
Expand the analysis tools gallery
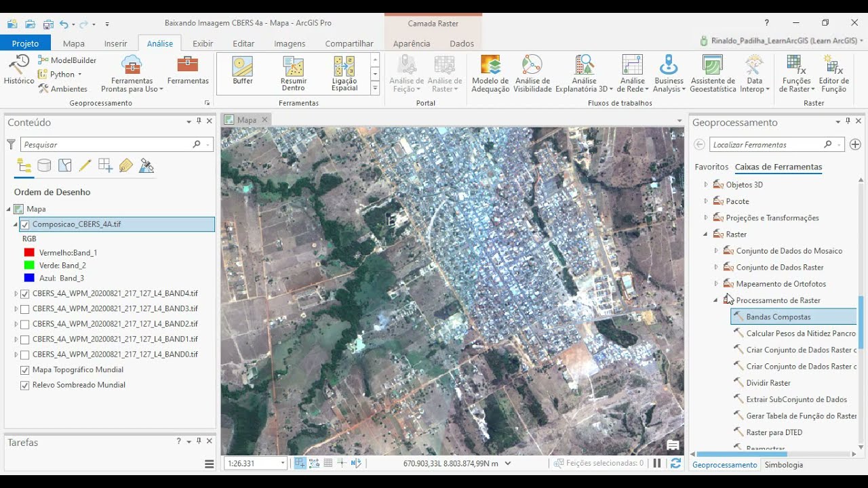click(x=375, y=88)
